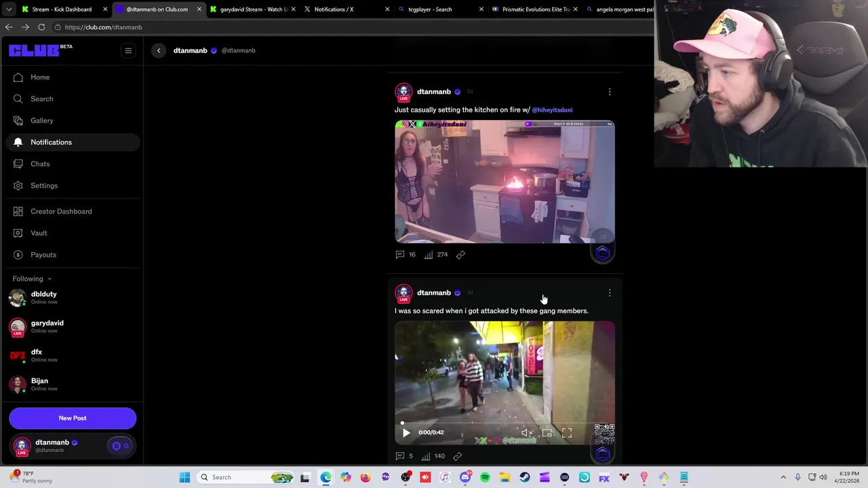Open @hiheyitsdani mention link
This screenshot has height=488, width=868.
(552, 110)
